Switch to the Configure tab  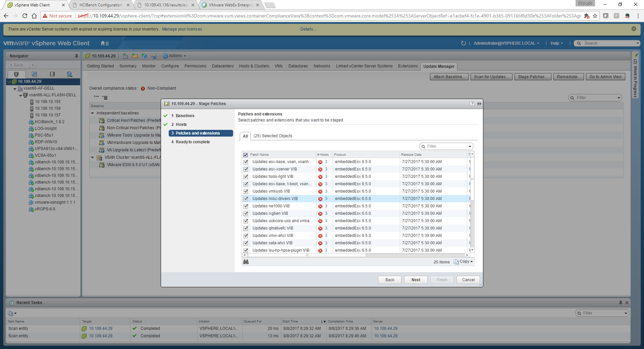[x=170, y=66]
